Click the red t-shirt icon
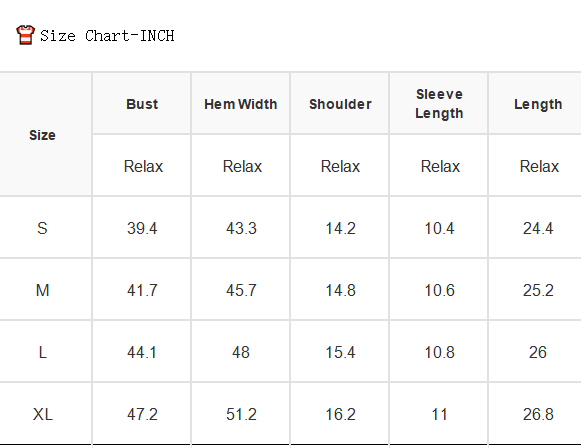 [25, 35]
